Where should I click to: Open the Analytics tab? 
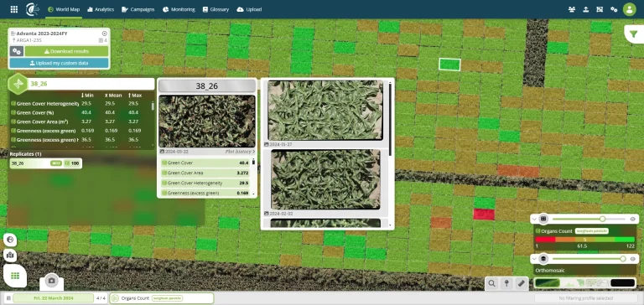pos(100,9)
